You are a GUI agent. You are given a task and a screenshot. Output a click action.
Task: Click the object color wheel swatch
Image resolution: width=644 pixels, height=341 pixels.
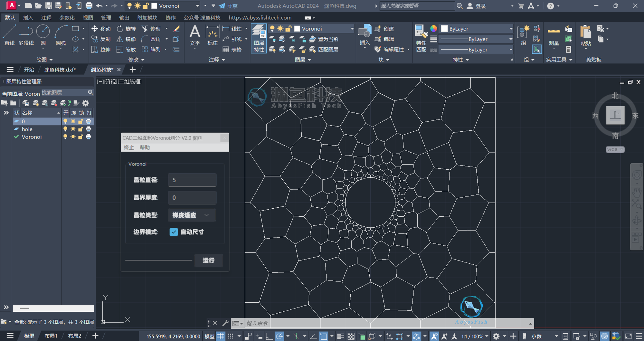point(434,29)
